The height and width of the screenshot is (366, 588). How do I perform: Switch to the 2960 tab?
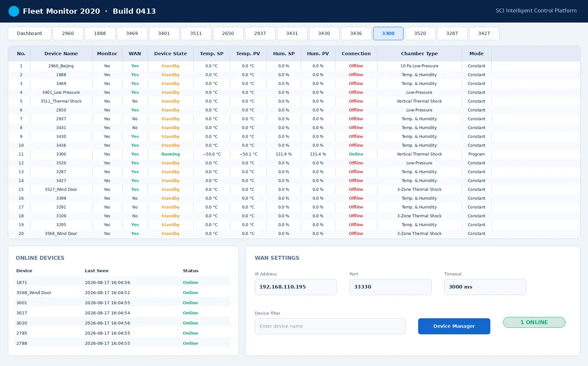click(68, 33)
